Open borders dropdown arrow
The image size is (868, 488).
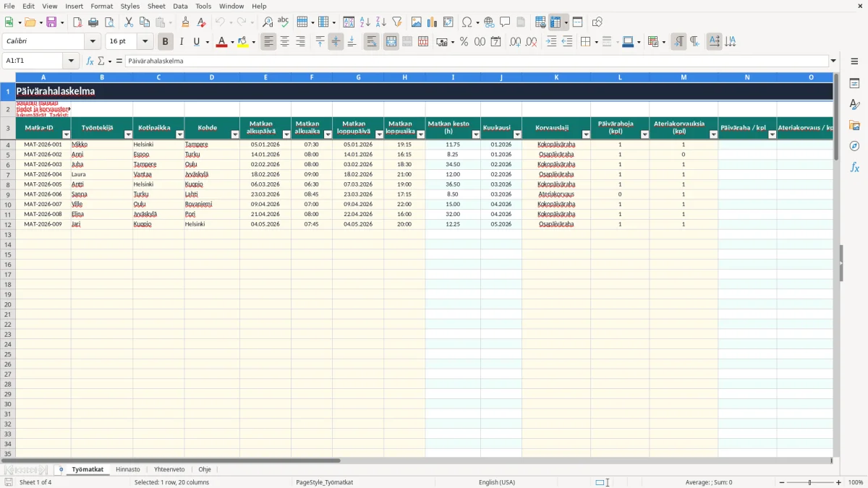pos(596,42)
